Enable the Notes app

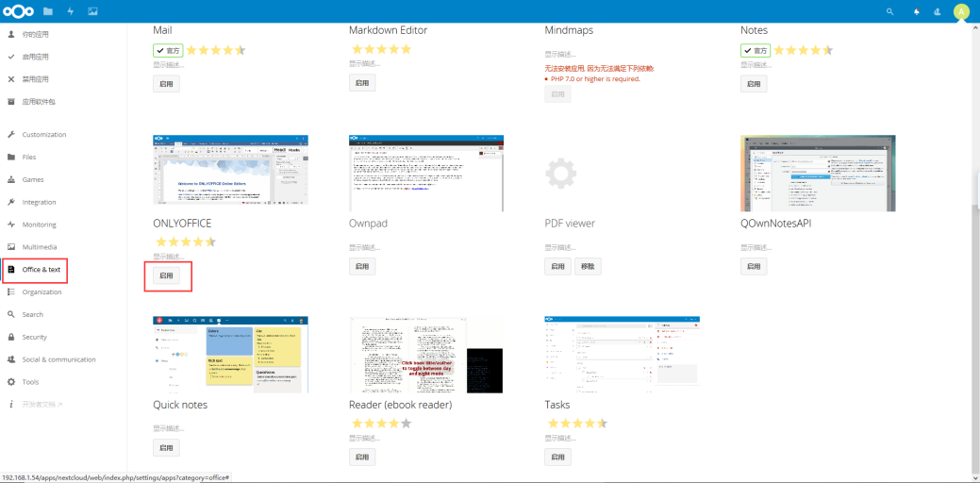click(754, 84)
